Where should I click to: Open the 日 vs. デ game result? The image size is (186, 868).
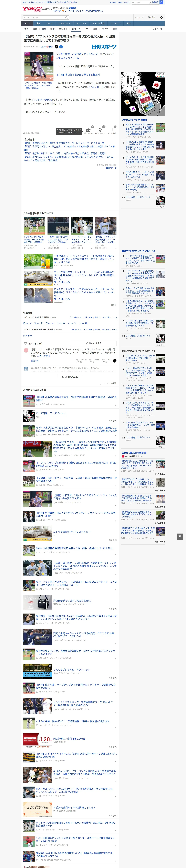27,323
